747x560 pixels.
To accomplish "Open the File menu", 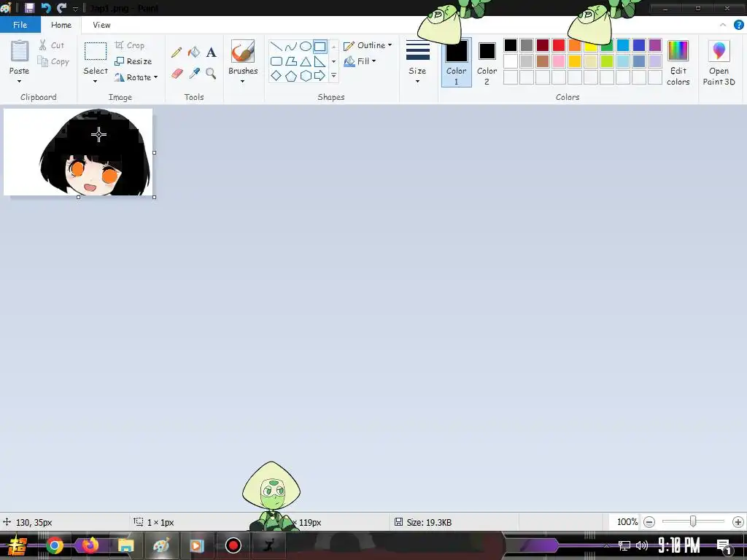I will [x=20, y=25].
